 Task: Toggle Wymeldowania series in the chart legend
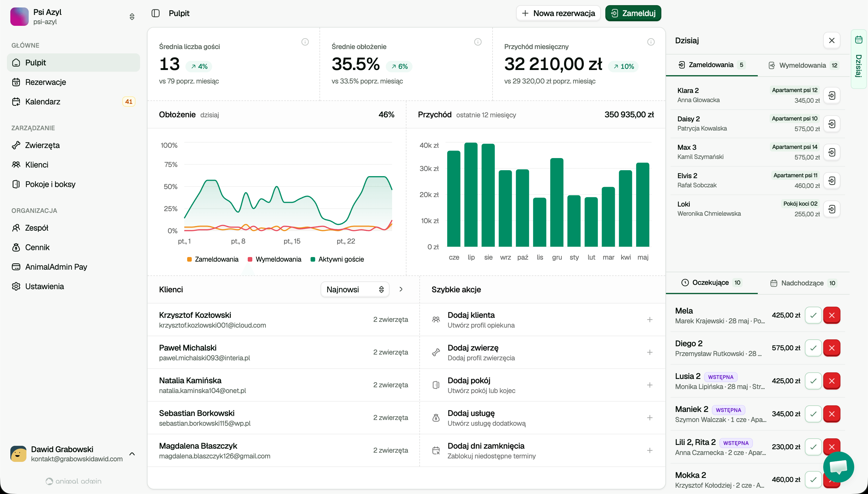point(274,259)
